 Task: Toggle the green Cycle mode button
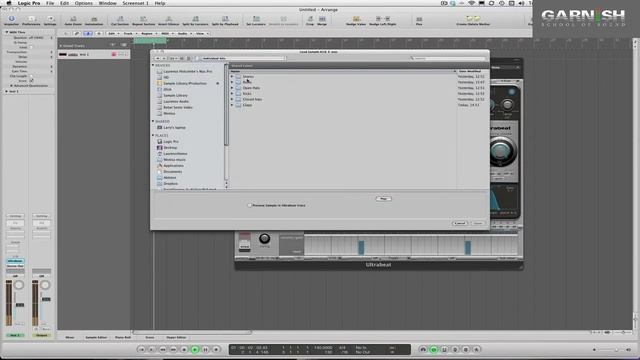[434, 349]
